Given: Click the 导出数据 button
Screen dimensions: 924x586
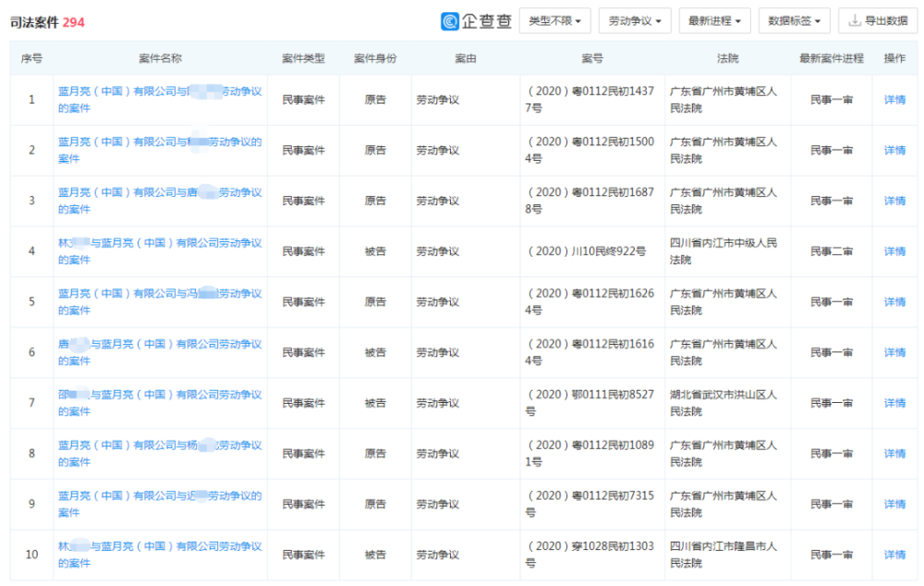Looking at the screenshot, I should click(878, 20).
